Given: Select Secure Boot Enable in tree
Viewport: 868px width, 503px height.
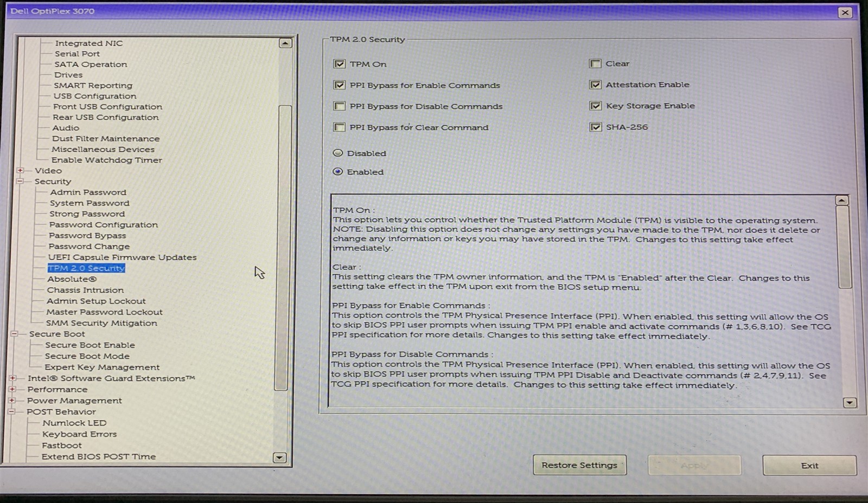Looking at the screenshot, I should coord(90,345).
